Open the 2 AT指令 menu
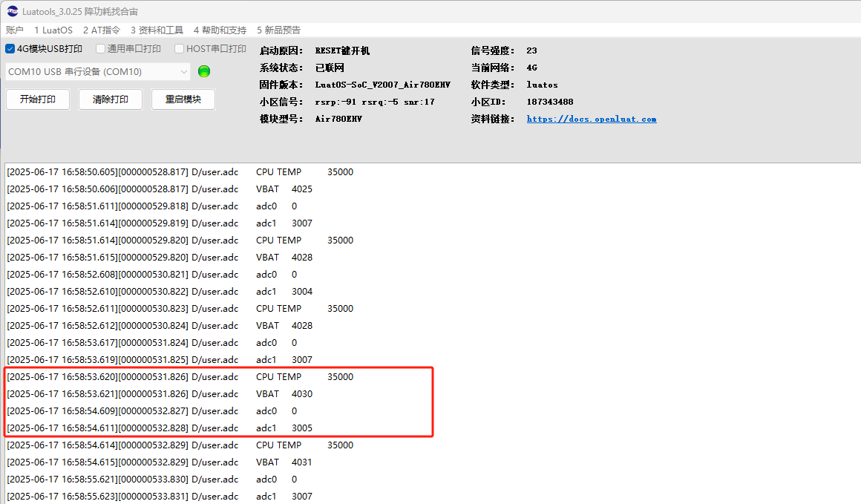Screen dimensions: 861x504 [101, 30]
